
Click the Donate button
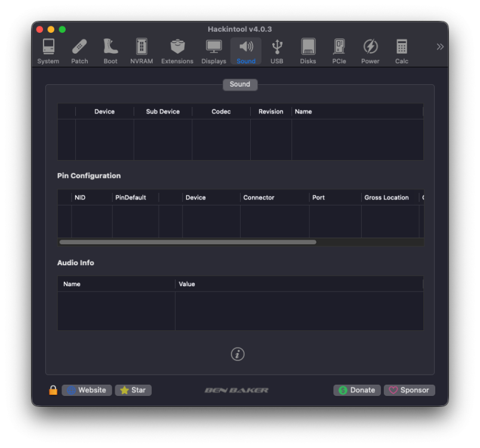[357, 390]
